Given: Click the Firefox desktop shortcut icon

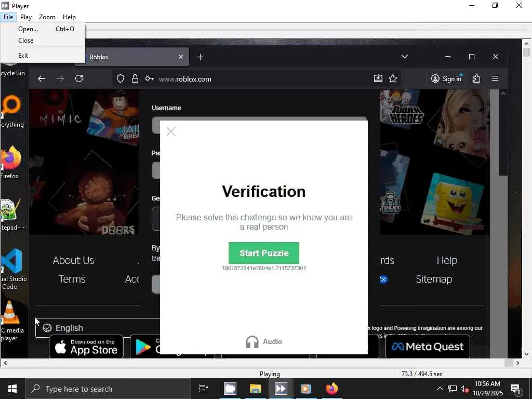Looking at the screenshot, I should click(x=10, y=162).
